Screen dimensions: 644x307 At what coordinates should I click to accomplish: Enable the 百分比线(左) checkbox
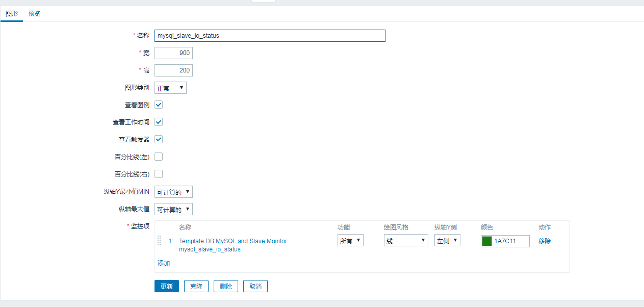click(x=159, y=157)
